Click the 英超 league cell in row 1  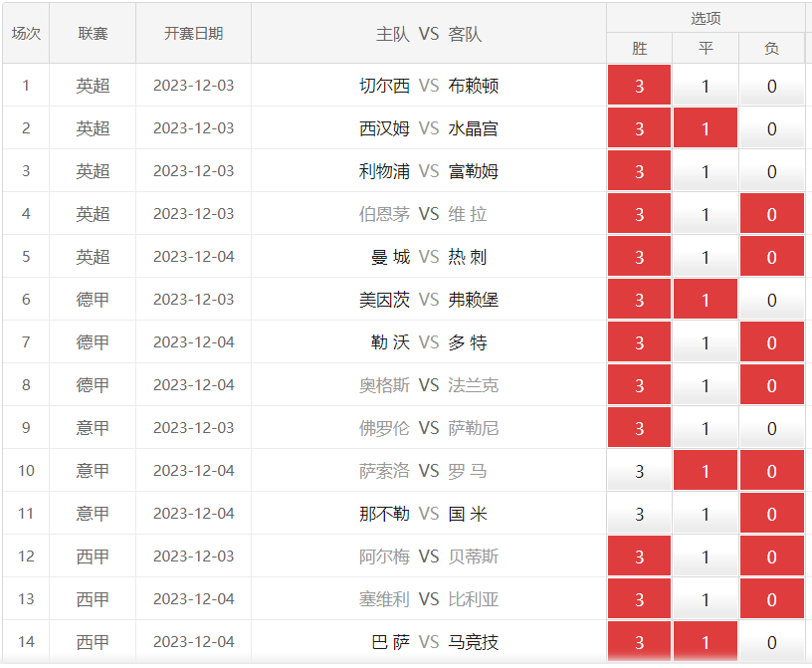click(x=93, y=86)
